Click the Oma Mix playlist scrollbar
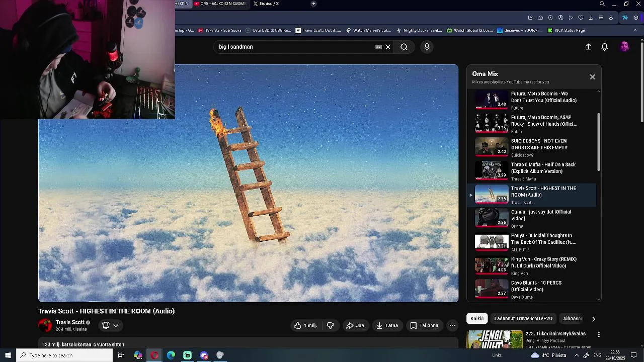Image resolution: width=644 pixels, height=362 pixels. pyautogui.click(x=599, y=142)
